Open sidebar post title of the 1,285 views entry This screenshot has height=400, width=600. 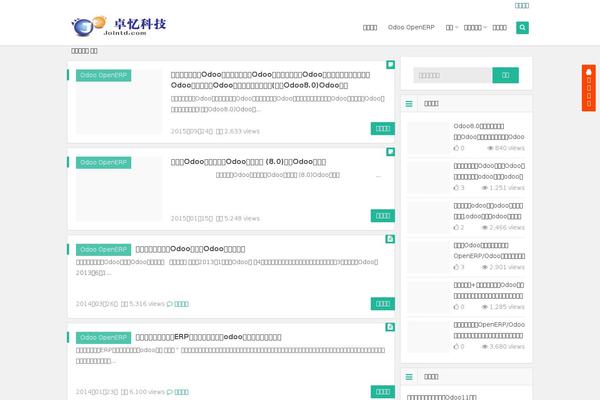click(x=489, y=291)
